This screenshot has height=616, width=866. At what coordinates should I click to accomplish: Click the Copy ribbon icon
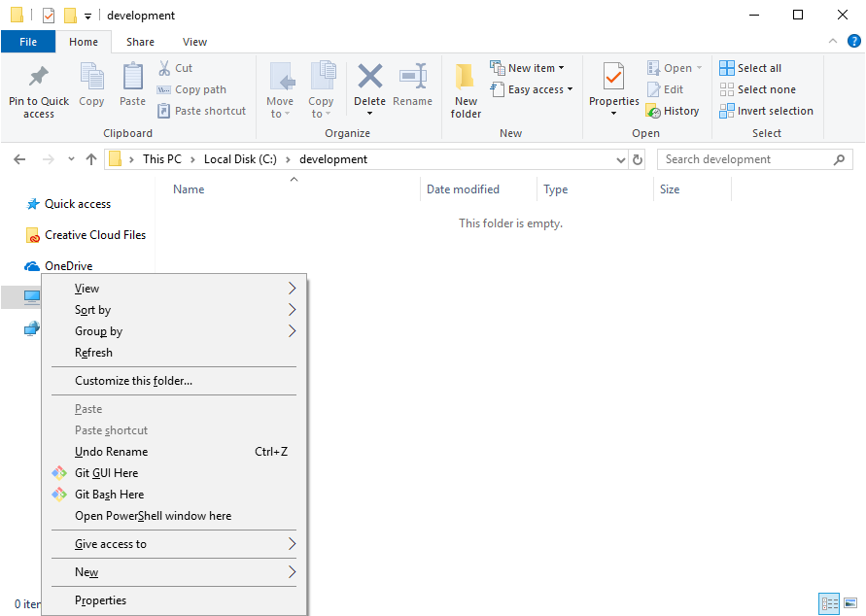coord(91,76)
